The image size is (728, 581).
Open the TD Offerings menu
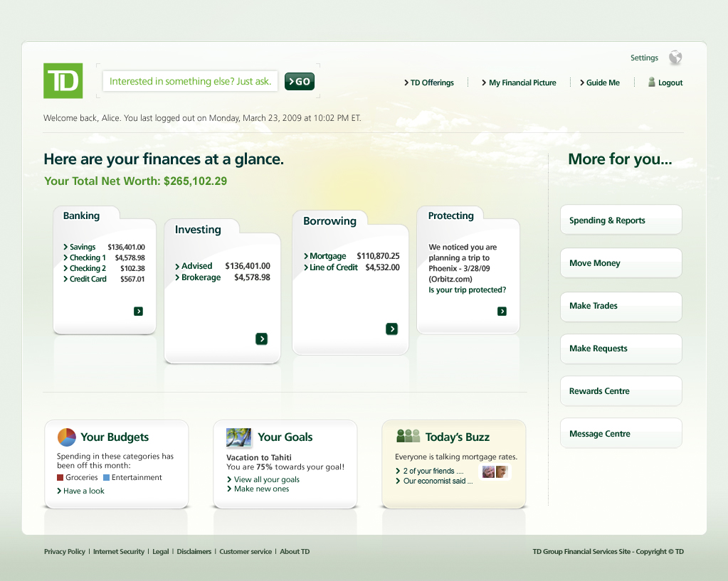(429, 82)
